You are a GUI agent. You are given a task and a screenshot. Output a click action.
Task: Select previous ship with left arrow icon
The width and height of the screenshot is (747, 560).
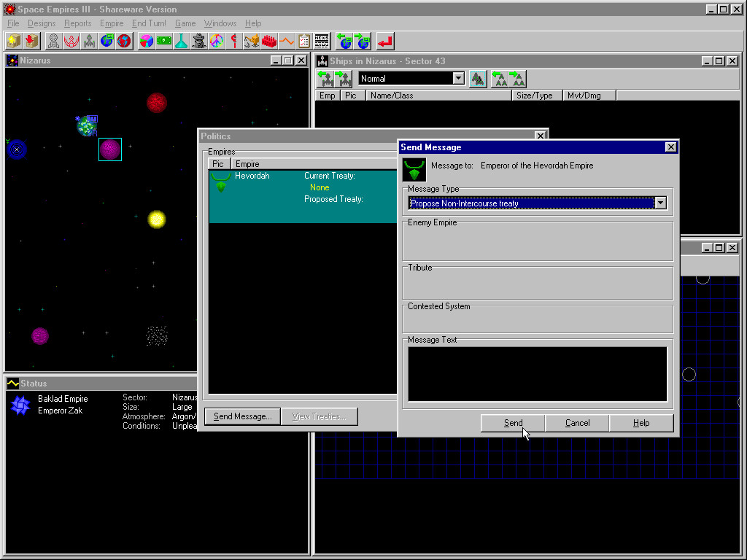(x=325, y=79)
